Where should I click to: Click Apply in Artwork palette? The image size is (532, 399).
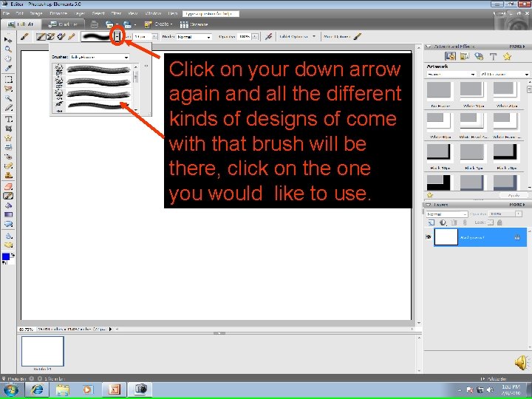pyautogui.click(x=514, y=195)
